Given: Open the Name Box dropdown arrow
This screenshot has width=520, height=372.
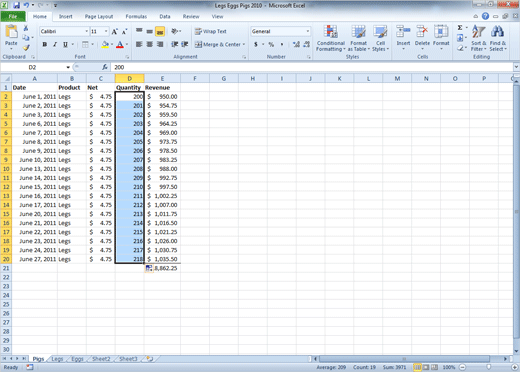Looking at the screenshot, I should pos(68,67).
